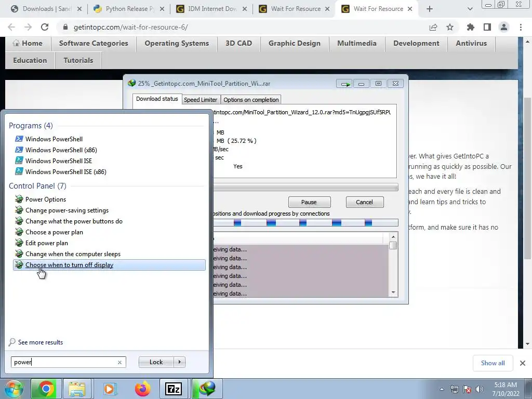Open Chrome extensions puzzle icon

(x=471, y=27)
